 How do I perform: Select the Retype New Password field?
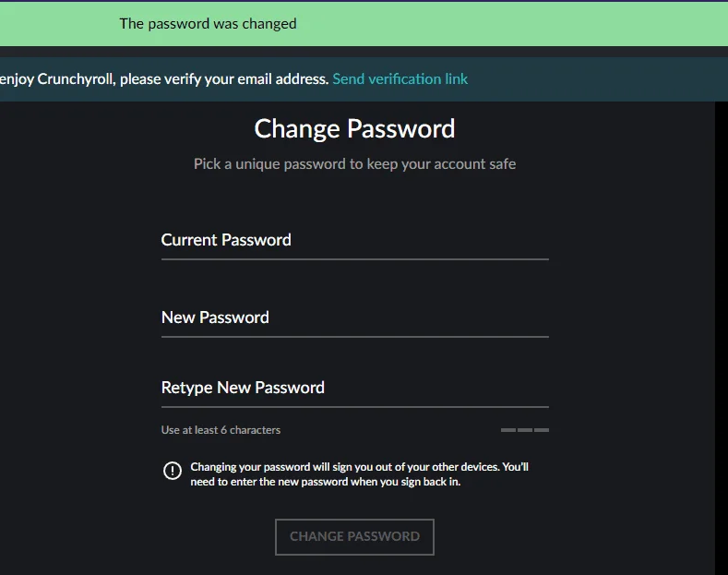coord(354,389)
